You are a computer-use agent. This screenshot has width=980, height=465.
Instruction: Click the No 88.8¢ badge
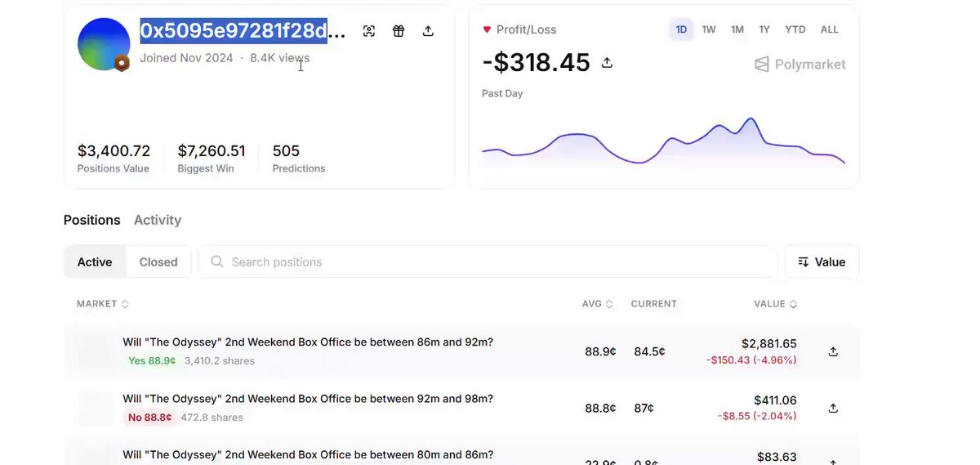[x=149, y=417]
